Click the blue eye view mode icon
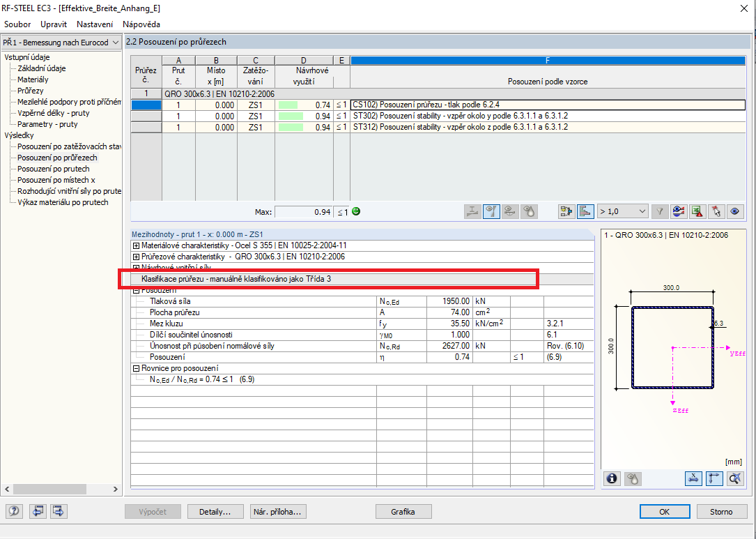The image size is (756, 539). point(735,211)
